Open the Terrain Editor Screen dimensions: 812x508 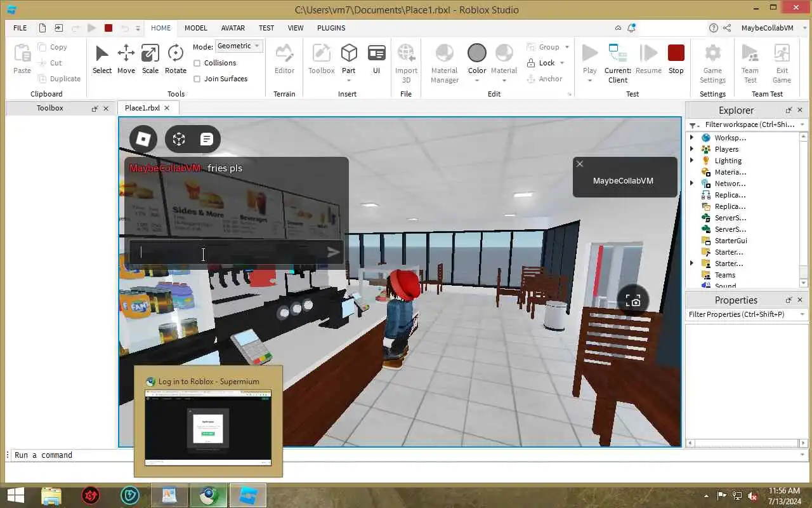click(x=284, y=60)
